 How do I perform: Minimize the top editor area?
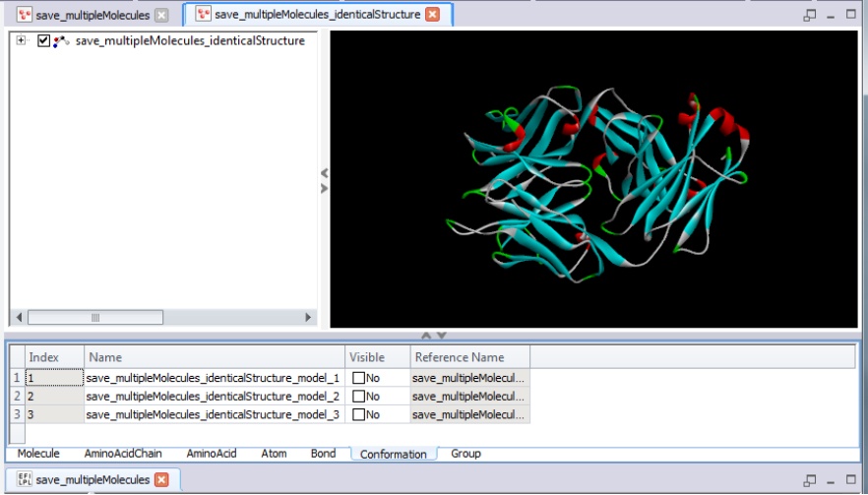pyautogui.click(x=831, y=16)
